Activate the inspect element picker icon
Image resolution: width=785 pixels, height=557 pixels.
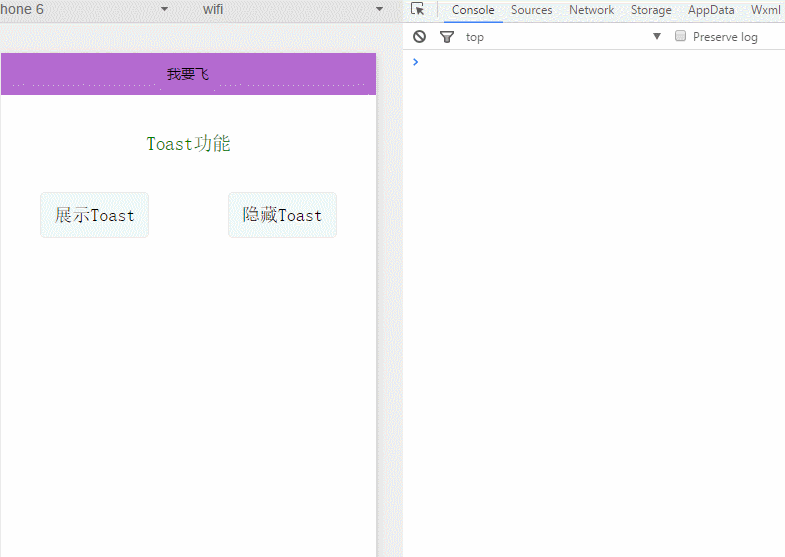click(418, 10)
